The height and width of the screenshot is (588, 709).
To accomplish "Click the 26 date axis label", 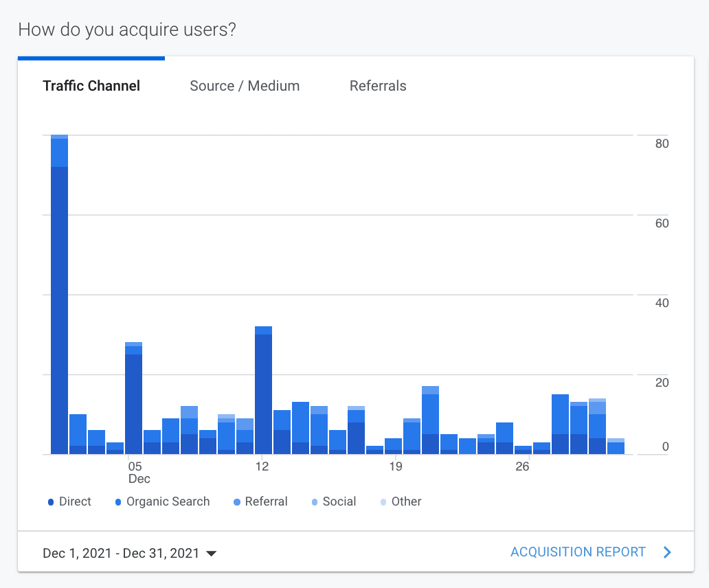I will (523, 466).
